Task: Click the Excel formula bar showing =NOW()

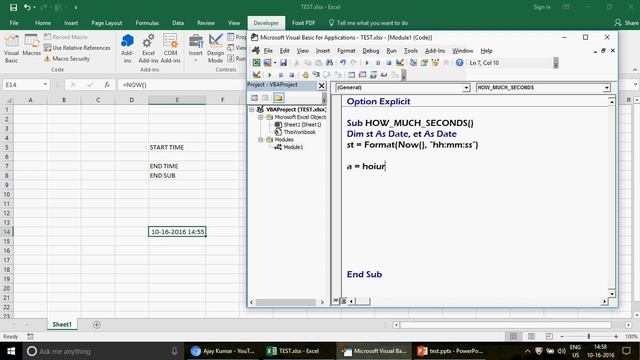Action: tap(182, 85)
